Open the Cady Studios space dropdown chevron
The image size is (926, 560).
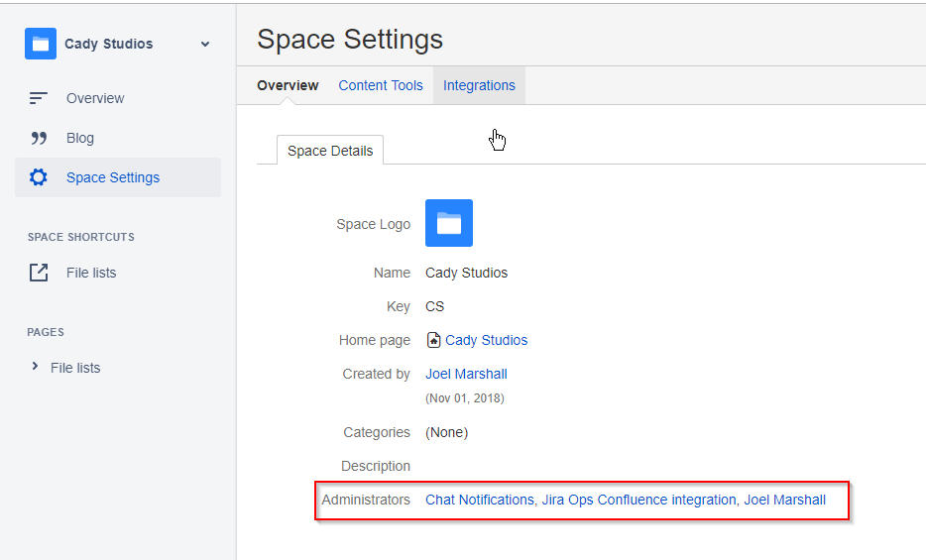[x=205, y=45]
